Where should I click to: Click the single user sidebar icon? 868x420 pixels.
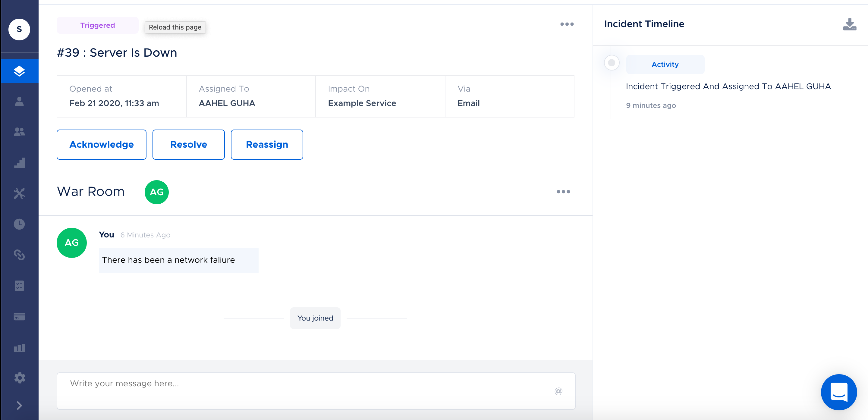(19, 101)
